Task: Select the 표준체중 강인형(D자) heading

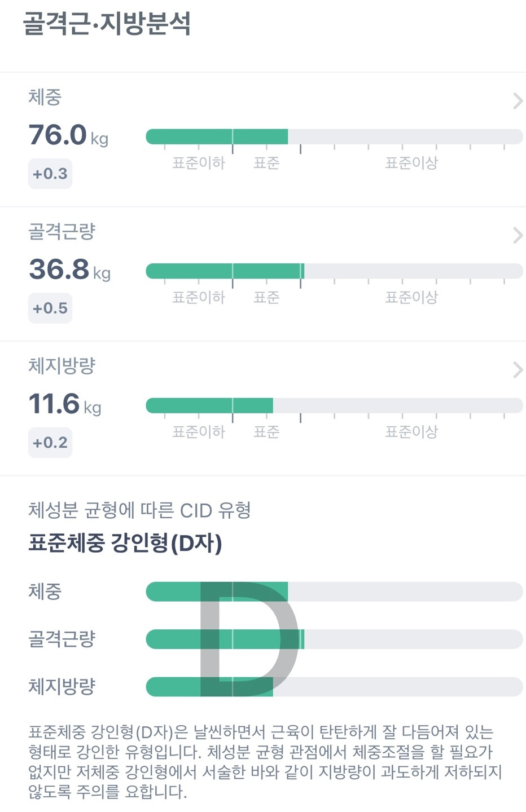Action: [x=125, y=543]
